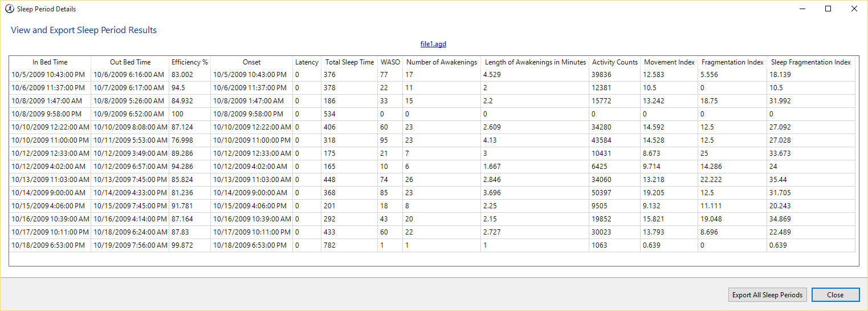Sort by Activity Counts header
The width and height of the screenshot is (868, 311).
pyautogui.click(x=614, y=62)
